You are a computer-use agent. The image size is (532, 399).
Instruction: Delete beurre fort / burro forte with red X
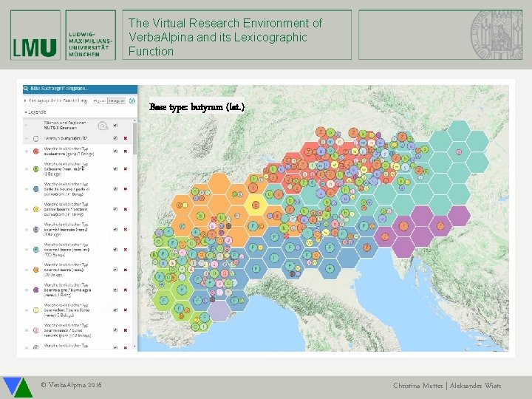tap(125, 310)
